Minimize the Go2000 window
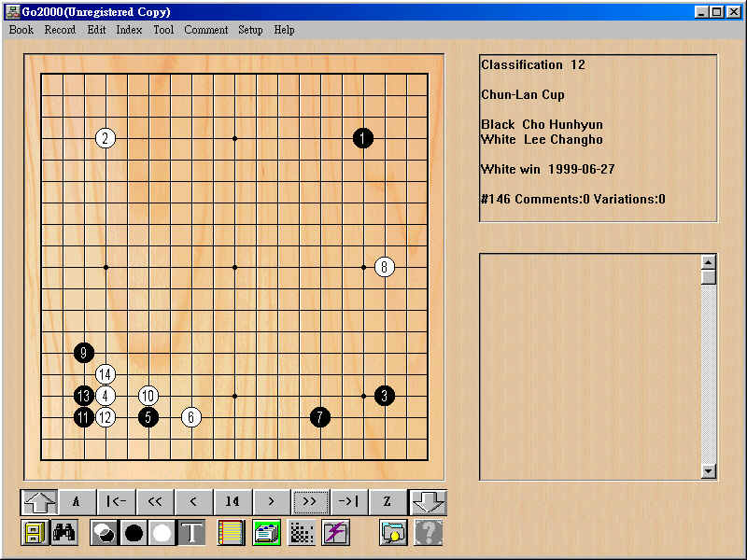The width and height of the screenshot is (747, 560). (701, 12)
